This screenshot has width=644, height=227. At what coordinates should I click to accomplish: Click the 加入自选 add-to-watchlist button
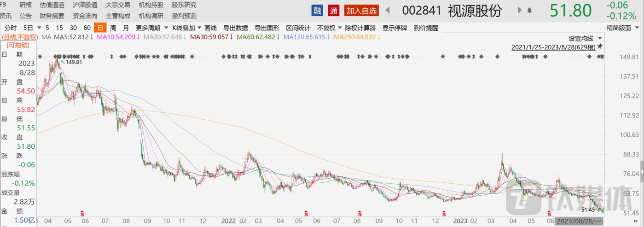coord(361,10)
